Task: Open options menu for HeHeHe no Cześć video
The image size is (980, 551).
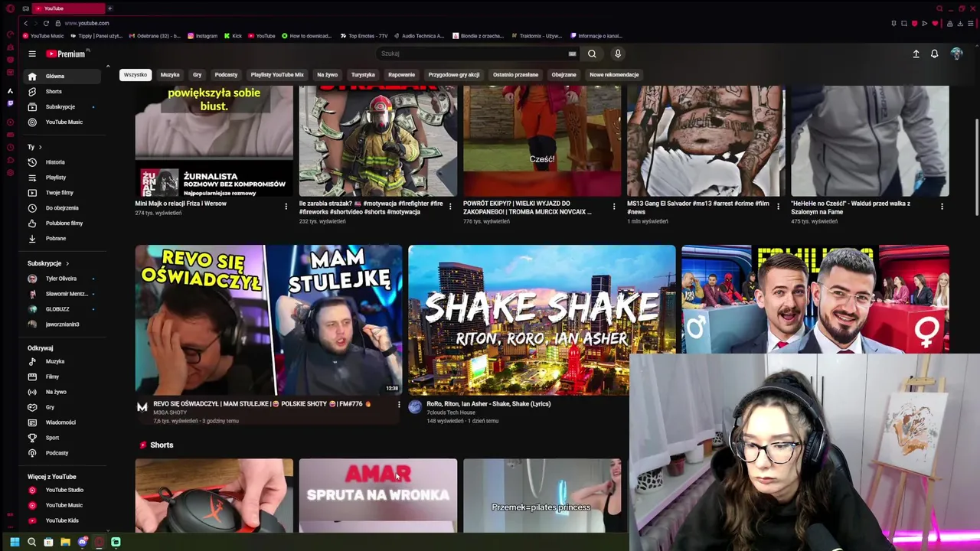Action: pos(942,207)
